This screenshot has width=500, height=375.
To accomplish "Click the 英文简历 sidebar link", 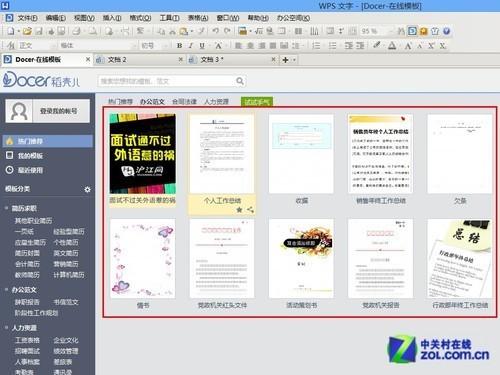I will coord(66,253).
